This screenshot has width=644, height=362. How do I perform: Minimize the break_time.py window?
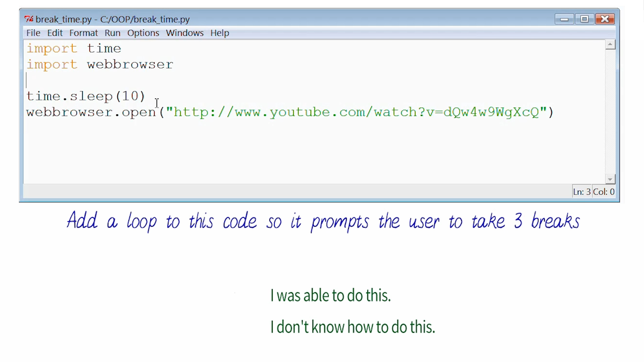(x=564, y=19)
